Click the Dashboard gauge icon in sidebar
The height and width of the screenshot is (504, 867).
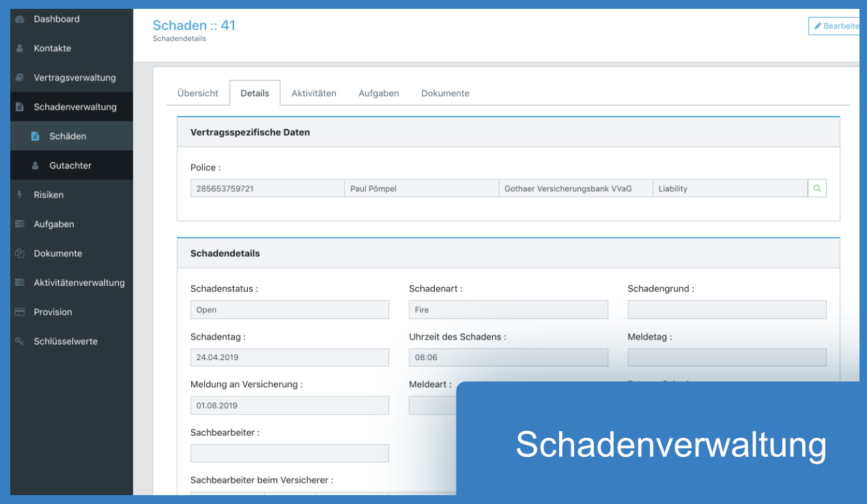coord(20,19)
